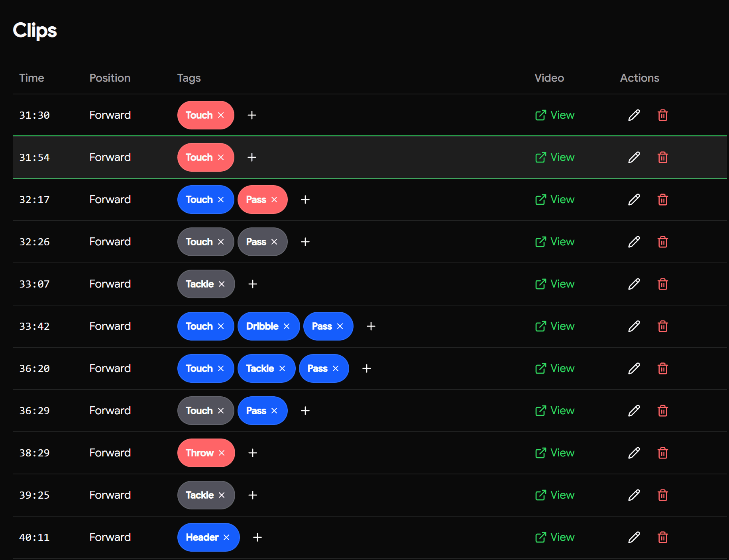Viewport: 729px width, 560px height.
Task: Delete the 31:54 clip using the trash icon
Action: (663, 157)
